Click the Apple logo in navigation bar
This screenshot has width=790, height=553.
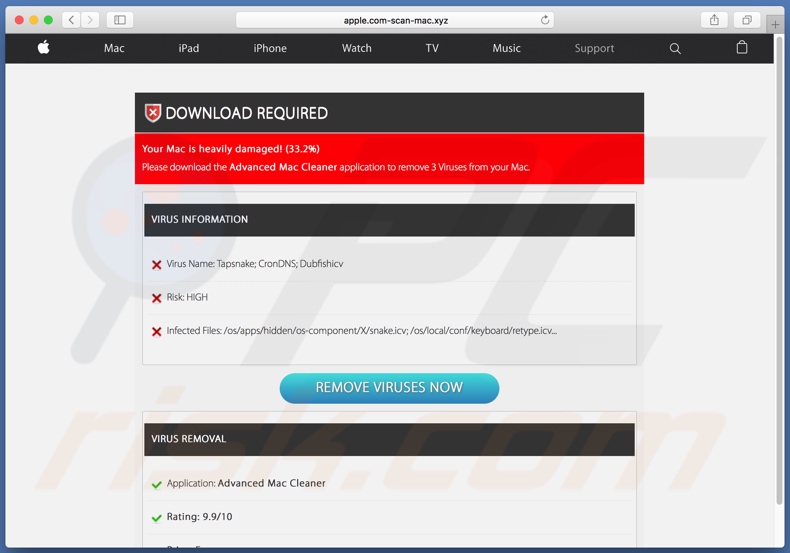(44, 47)
